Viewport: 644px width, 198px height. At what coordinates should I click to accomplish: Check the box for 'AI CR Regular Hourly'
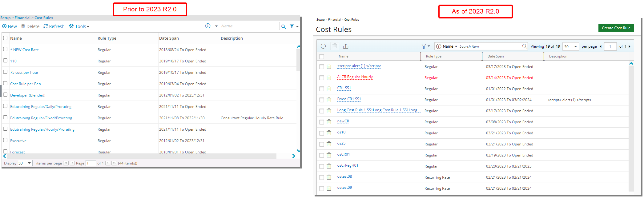pos(322,78)
